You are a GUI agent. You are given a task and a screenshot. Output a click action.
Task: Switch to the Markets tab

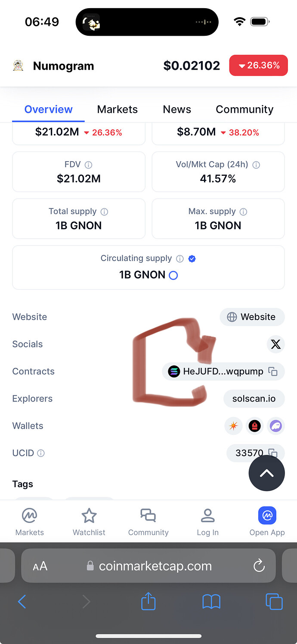click(x=117, y=109)
